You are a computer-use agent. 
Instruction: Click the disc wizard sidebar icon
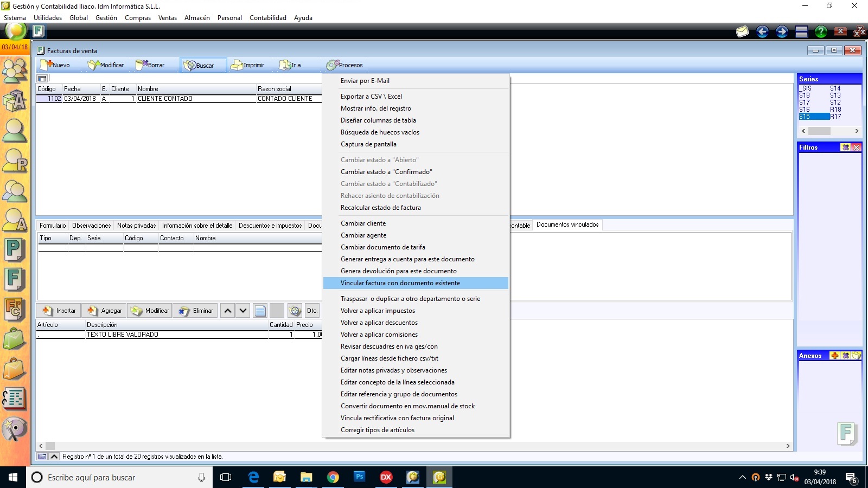pos(15,429)
